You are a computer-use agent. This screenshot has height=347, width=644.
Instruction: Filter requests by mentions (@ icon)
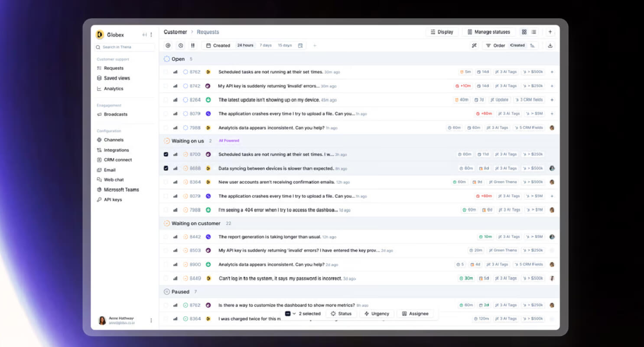[x=168, y=46]
